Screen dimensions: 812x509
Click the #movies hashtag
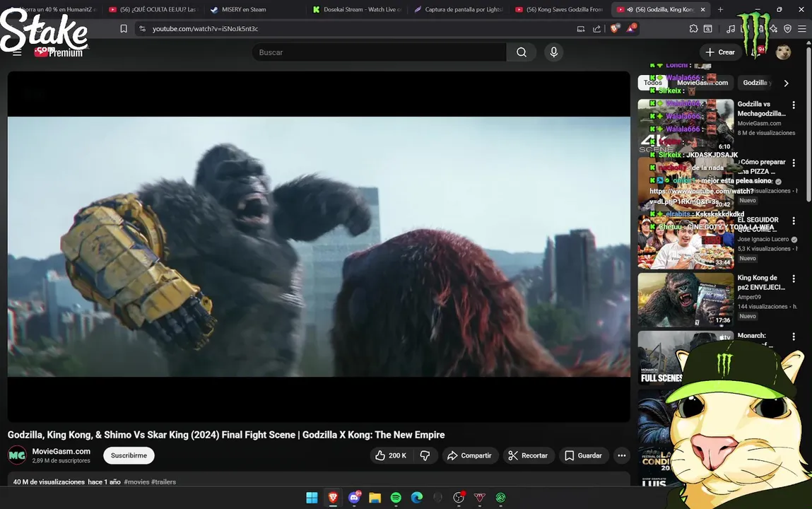tap(136, 482)
